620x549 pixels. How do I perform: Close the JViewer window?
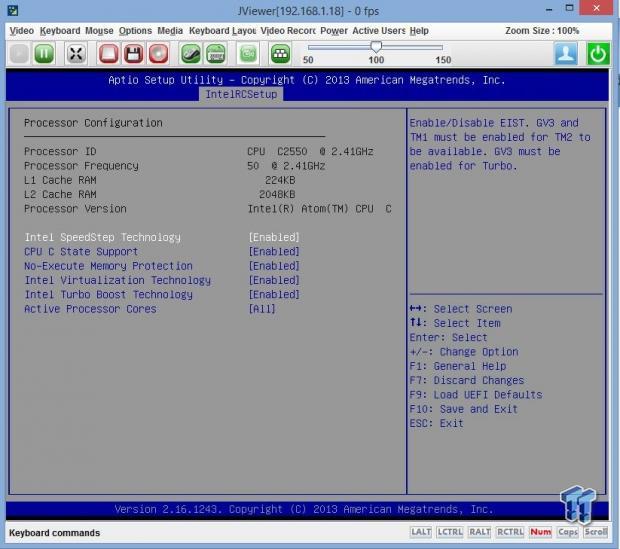[x=596, y=8]
